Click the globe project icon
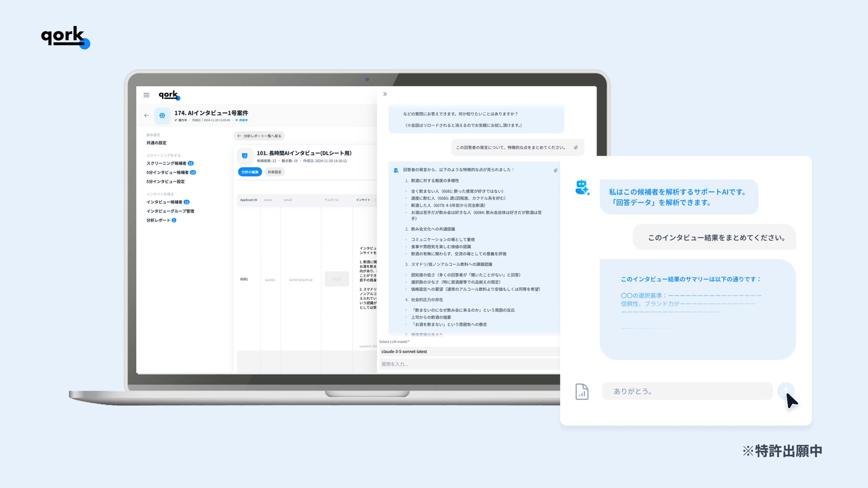The image size is (868, 488). tap(162, 116)
